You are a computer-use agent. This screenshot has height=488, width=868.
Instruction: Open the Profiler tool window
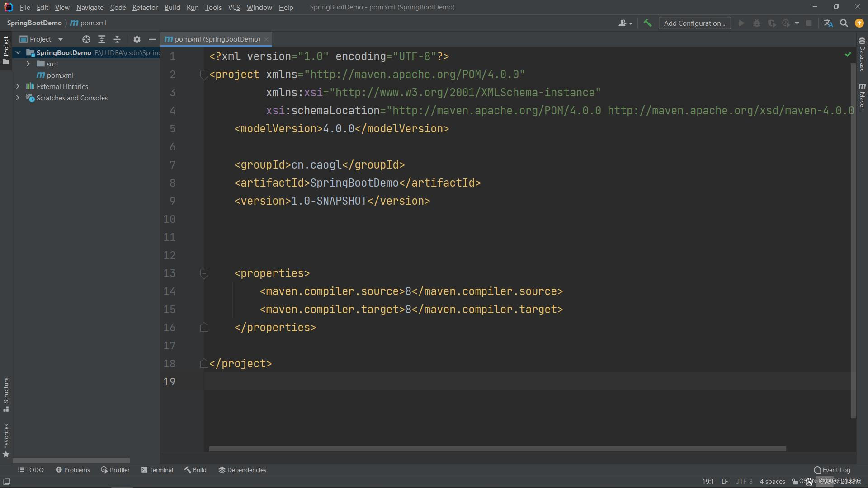pyautogui.click(x=115, y=470)
